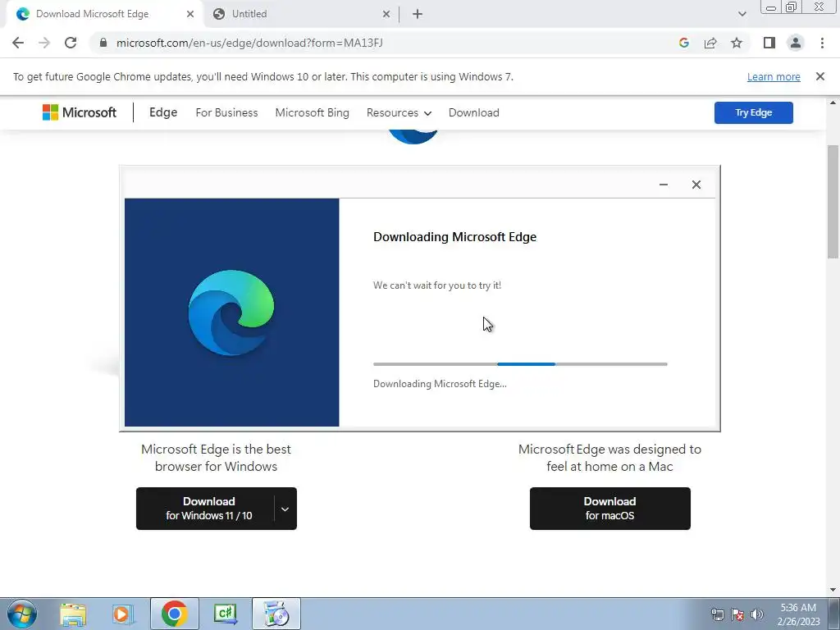Open the volume speaker icon
840x630 pixels.
pyautogui.click(x=757, y=614)
